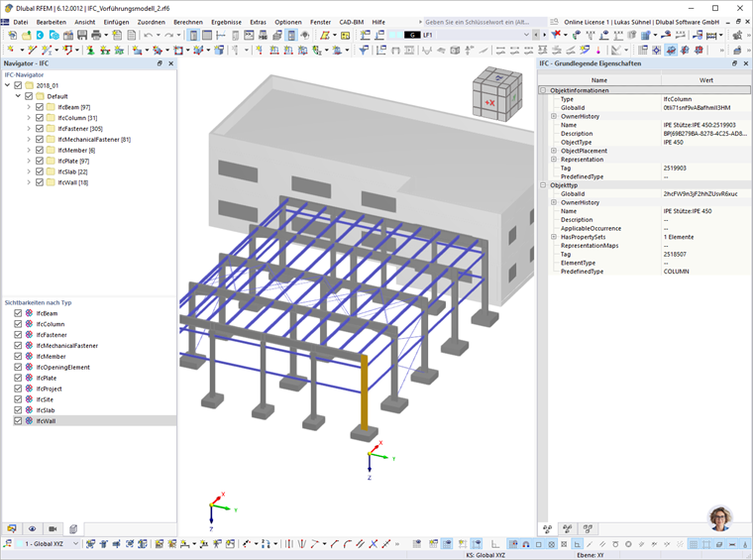Open the Ergebnisse menu
Screen dimensions: 753x560
pyautogui.click(x=226, y=22)
